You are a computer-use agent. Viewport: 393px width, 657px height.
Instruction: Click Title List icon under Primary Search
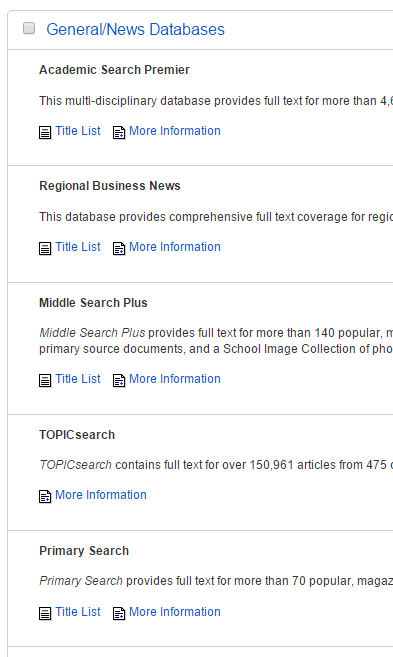point(45,613)
